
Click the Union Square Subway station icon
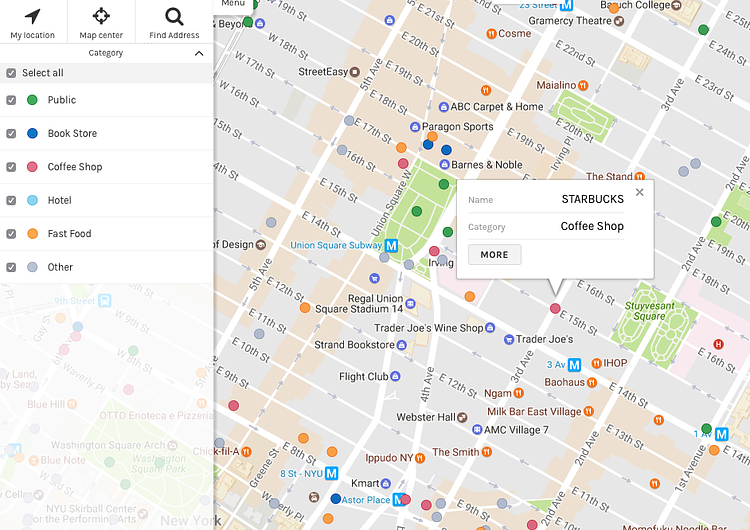(392, 245)
